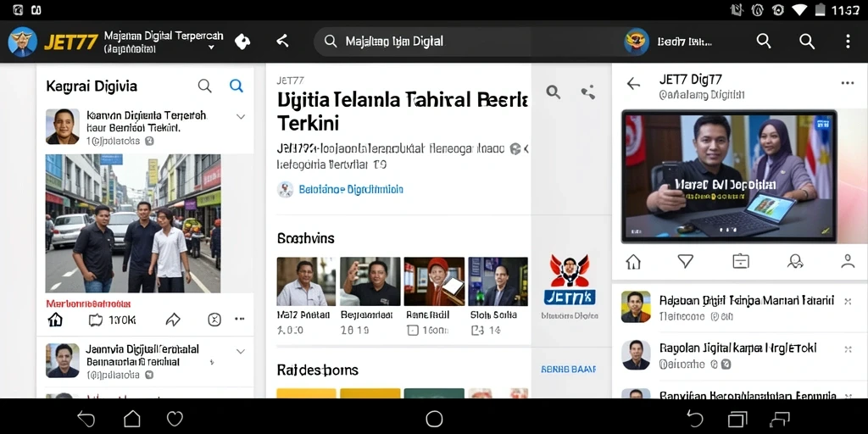Tap the tag icon in the top bar

242,42
